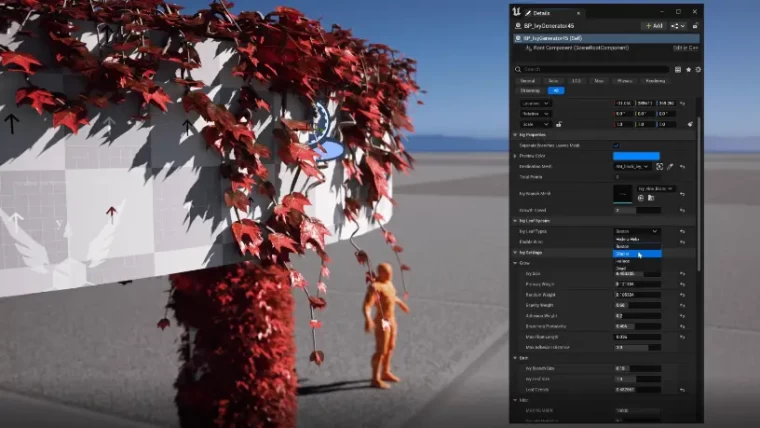Screen dimensions: 760x428
Task: Reset Gravity Weight to default
Action: 682,305
